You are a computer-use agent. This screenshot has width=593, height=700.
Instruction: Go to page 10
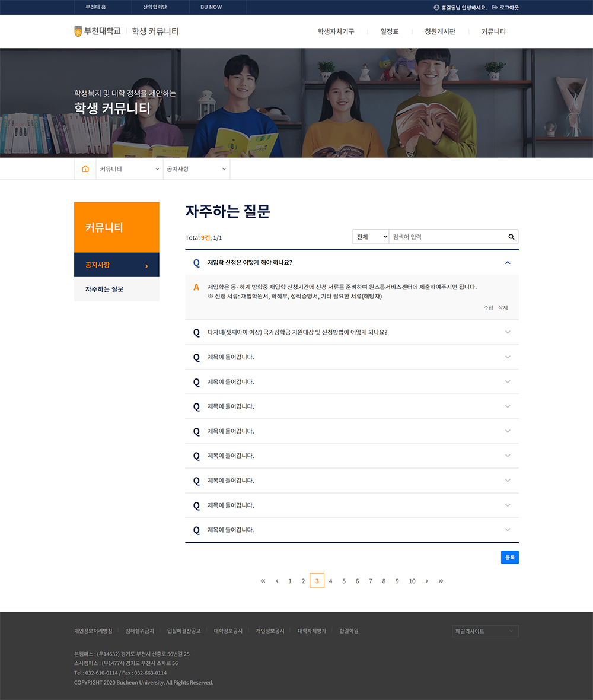[x=412, y=581]
